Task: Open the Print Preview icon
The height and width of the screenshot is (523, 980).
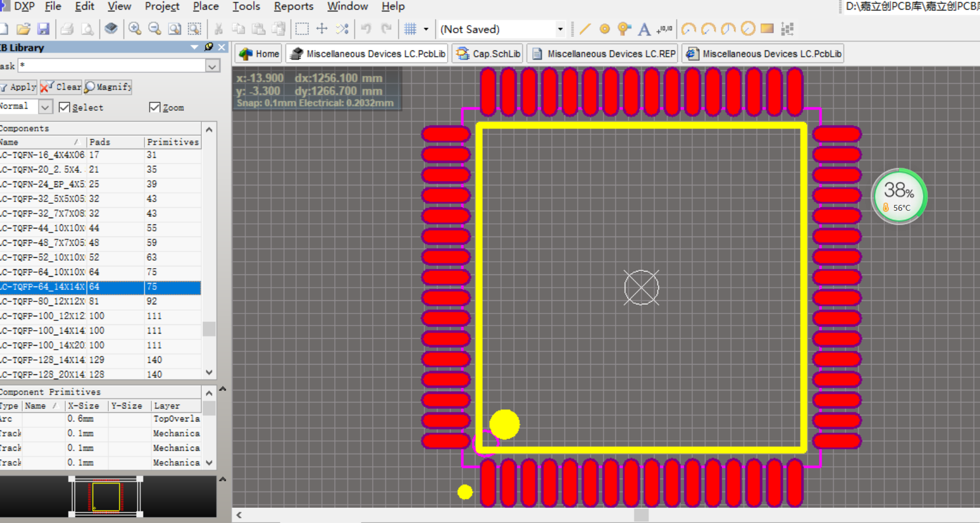Action: (x=87, y=29)
